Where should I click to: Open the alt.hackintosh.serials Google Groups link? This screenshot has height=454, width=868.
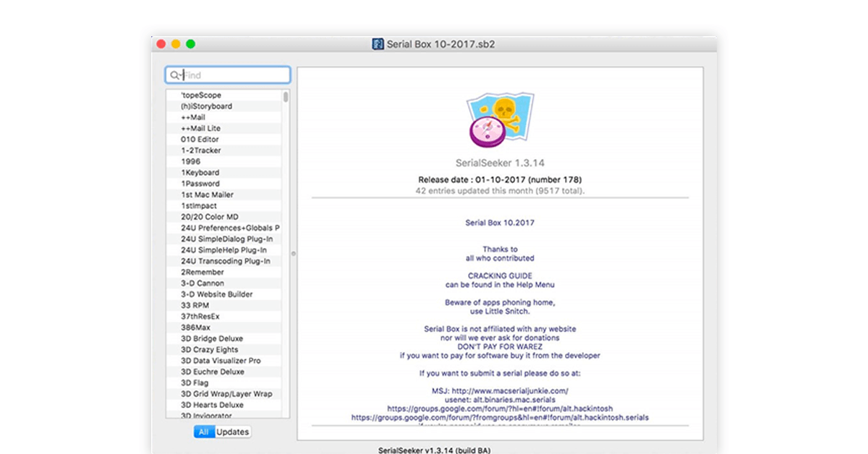tap(500, 417)
